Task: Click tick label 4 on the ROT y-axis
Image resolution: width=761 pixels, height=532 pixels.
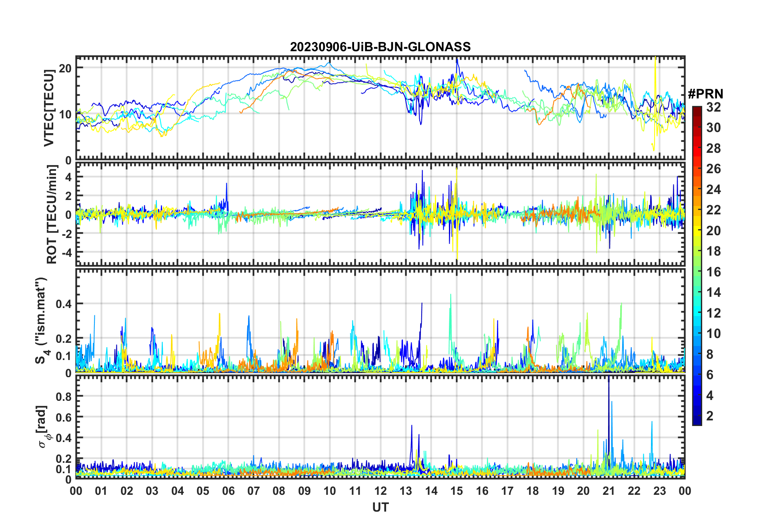Action: 68,177
